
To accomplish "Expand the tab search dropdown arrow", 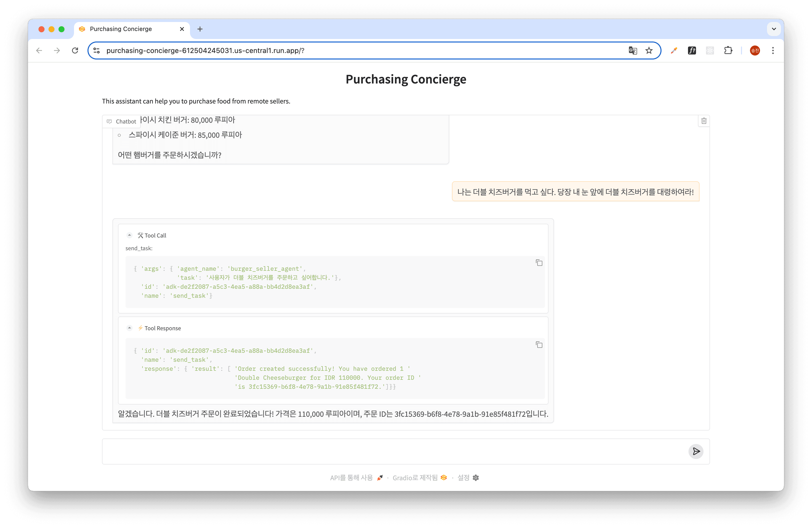I will coord(774,29).
